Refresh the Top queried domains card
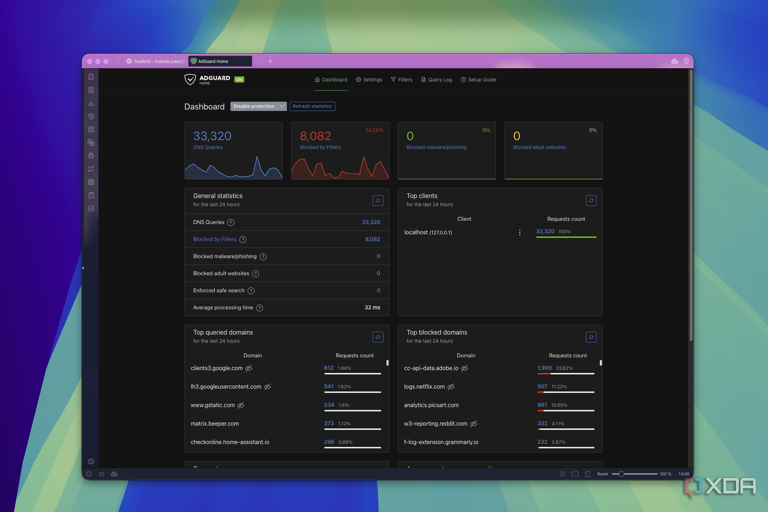Screen dimensions: 768x512 [x=378, y=337]
